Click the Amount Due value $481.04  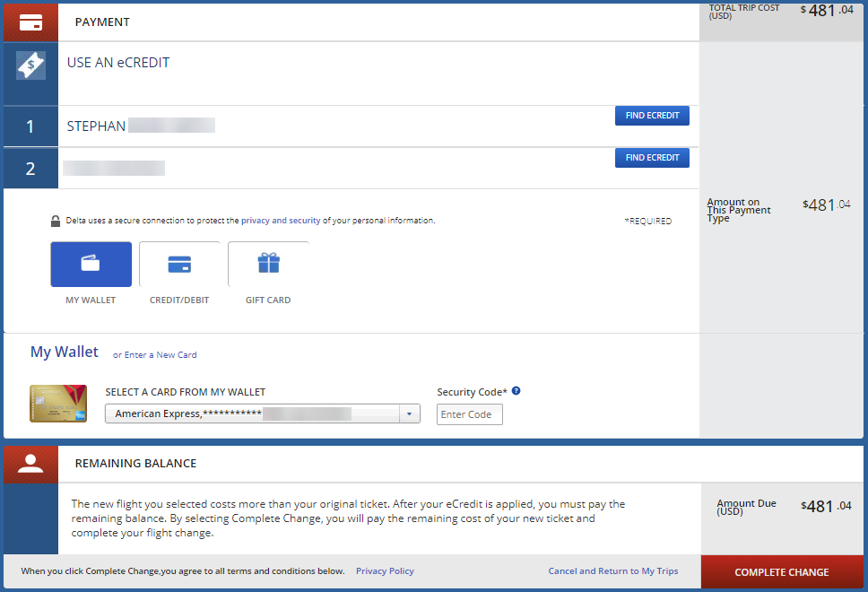pyautogui.click(x=826, y=506)
